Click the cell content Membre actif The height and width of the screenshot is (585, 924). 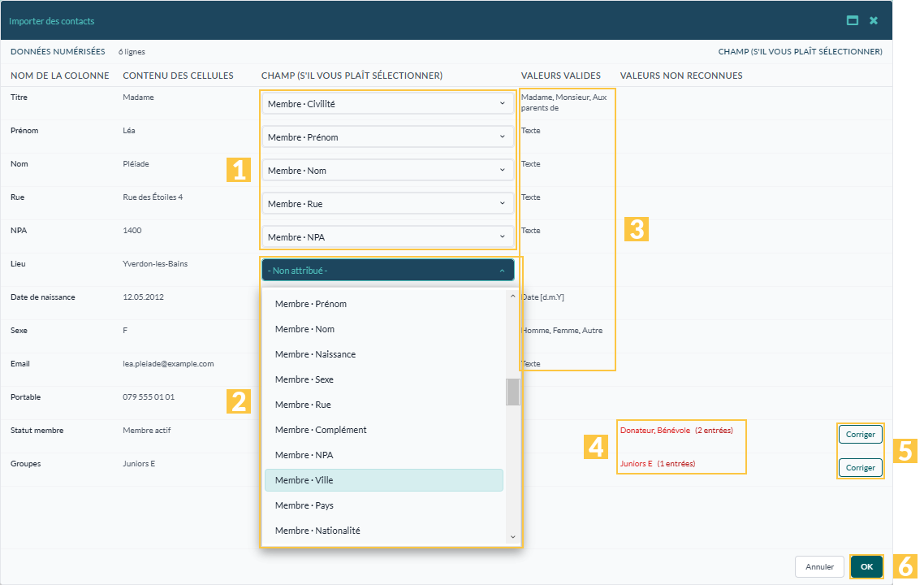point(147,431)
